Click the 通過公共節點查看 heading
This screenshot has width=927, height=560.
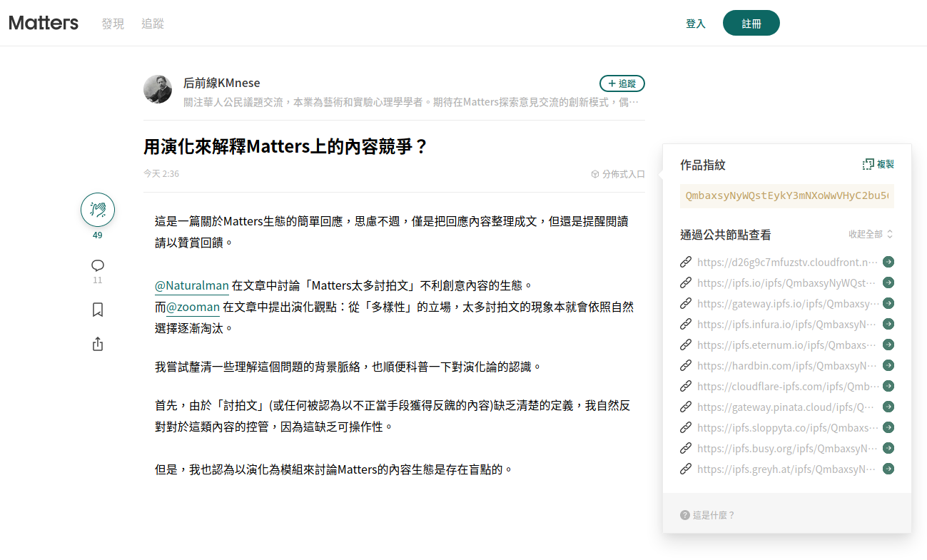point(726,235)
